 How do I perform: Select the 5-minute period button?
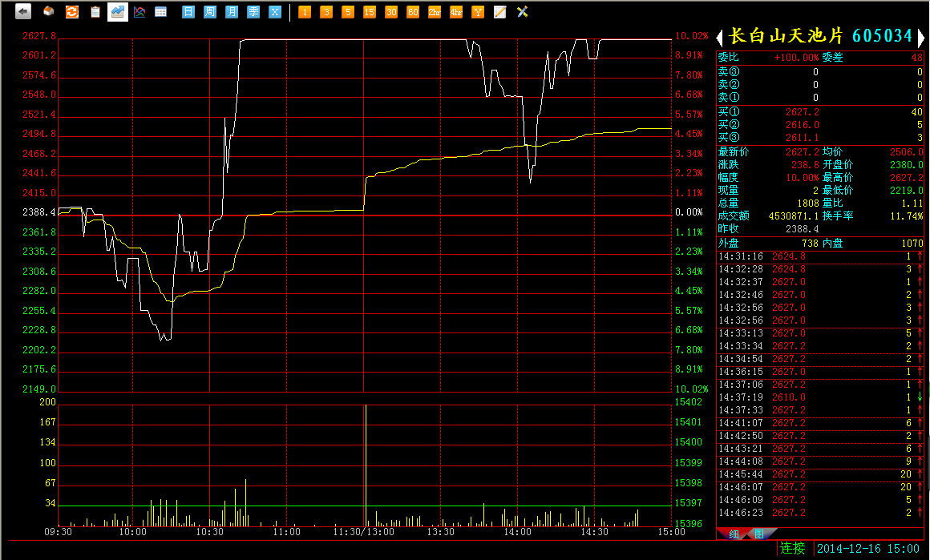pyautogui.click(x=348, y=12)
